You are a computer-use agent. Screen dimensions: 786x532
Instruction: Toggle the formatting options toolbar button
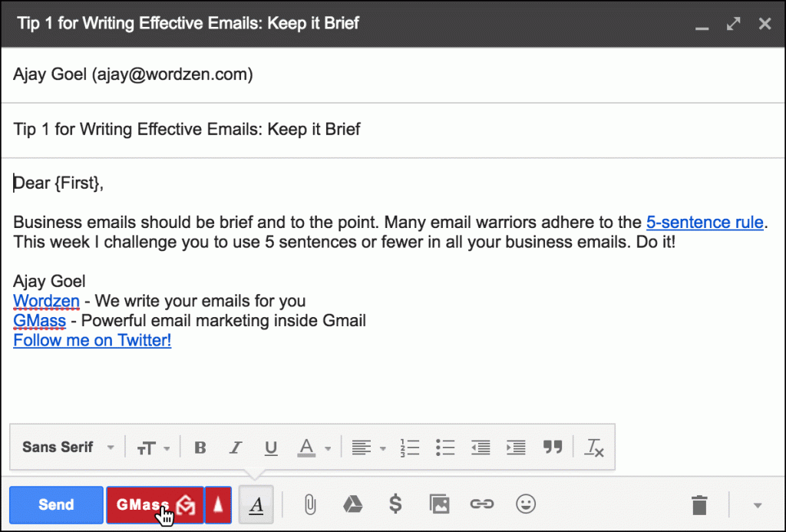pyautogui.click(x=257, y=504)
